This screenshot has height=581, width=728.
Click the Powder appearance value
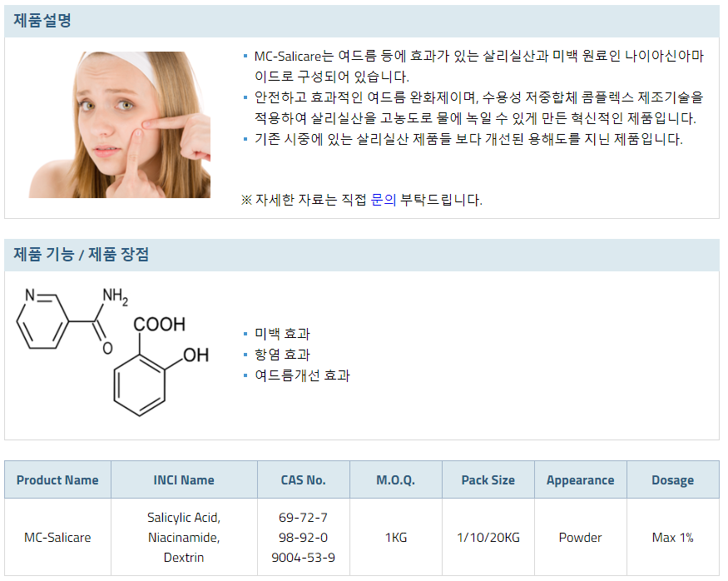click(581, 538)
